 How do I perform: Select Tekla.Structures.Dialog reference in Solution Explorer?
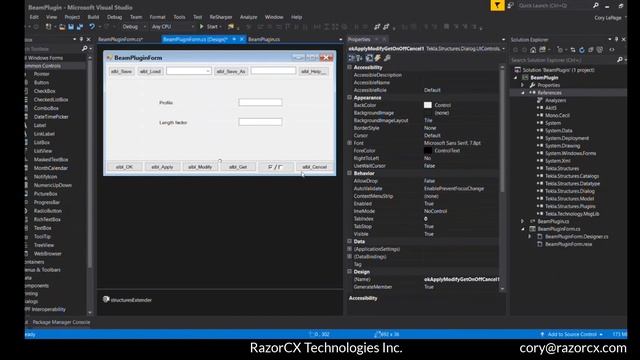(x=570, y=191)
